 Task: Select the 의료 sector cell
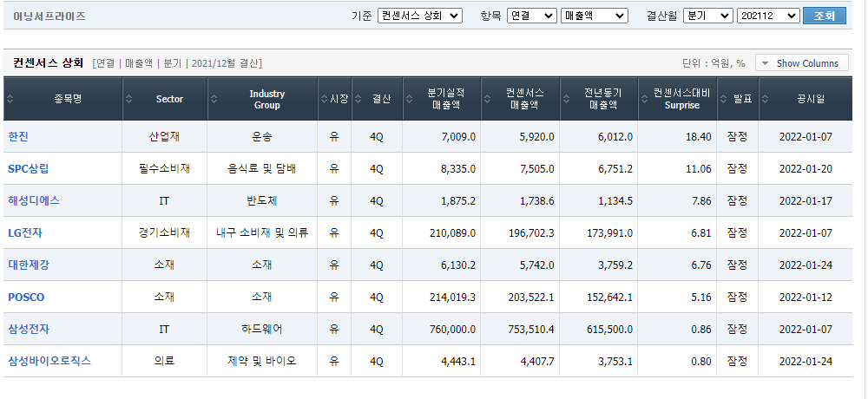coord(164,362)
